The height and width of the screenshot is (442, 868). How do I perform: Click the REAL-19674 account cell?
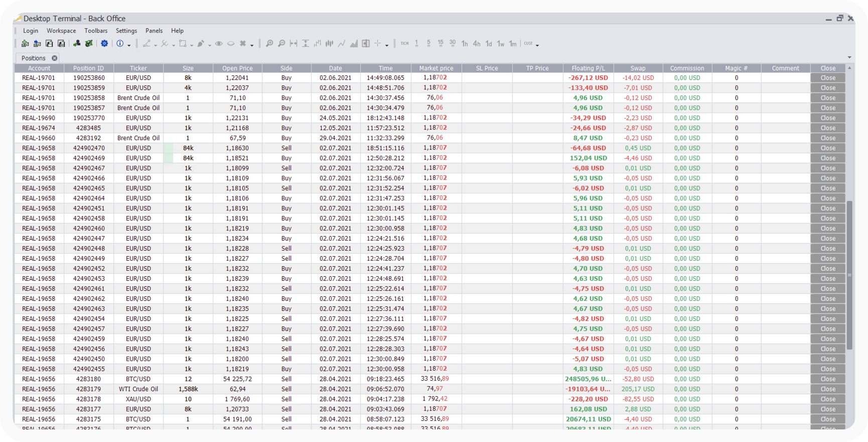click(x=39, y=128)
